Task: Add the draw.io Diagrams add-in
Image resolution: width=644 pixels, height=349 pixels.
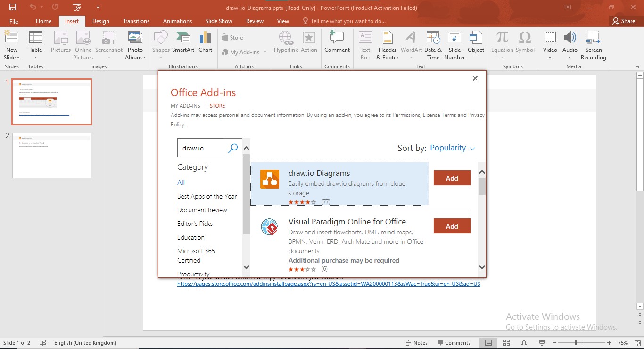Action: coord(452,178)
